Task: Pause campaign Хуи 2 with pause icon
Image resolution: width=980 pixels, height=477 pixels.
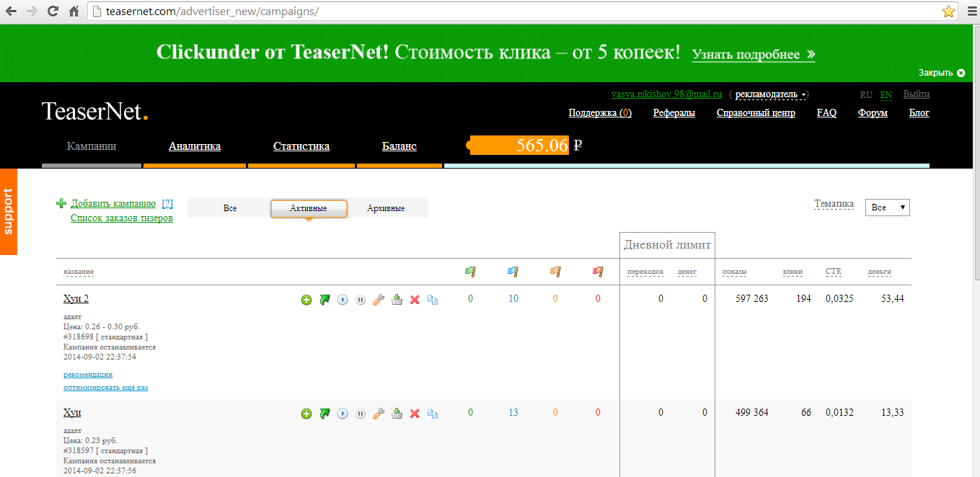Action: tap(361, 300)
